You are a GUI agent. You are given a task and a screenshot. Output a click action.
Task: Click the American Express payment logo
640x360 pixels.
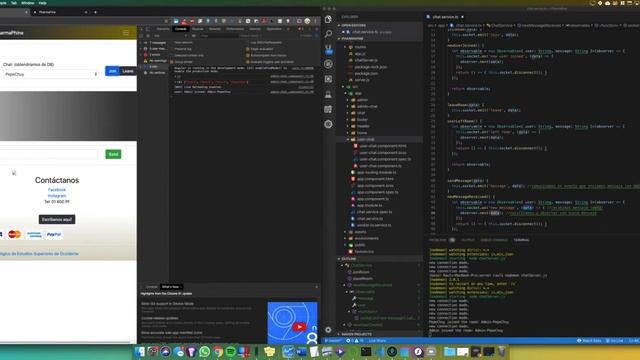tap(34, 234)
